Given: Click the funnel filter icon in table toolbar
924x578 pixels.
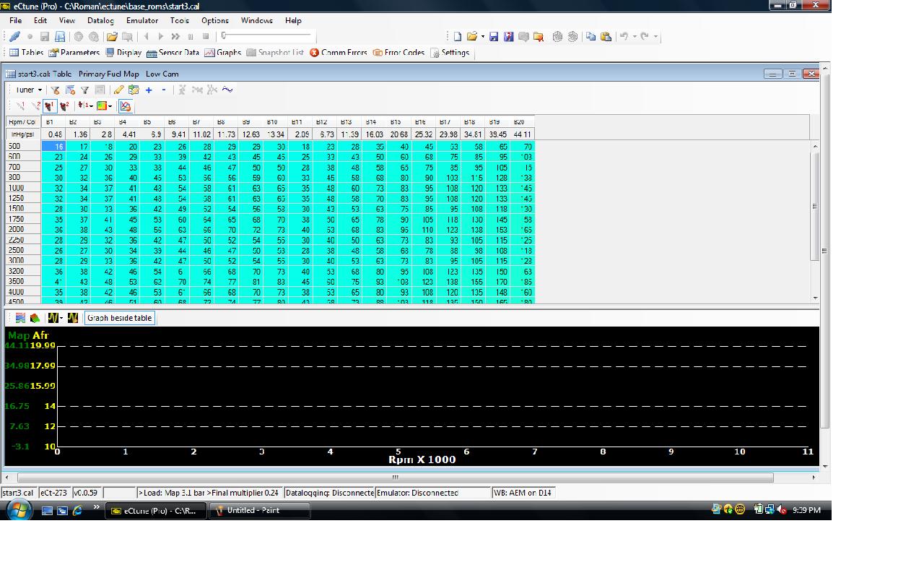Looking at the screenshot, I should tap(84, 90).
